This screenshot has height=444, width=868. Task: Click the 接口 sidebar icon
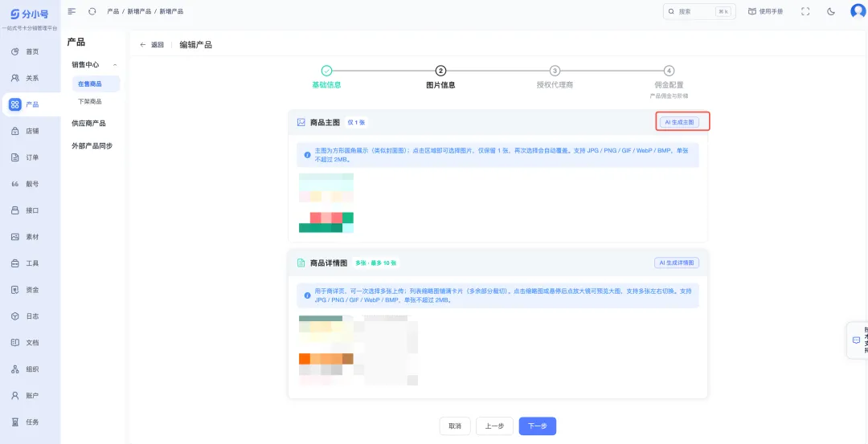click(15, 210)
